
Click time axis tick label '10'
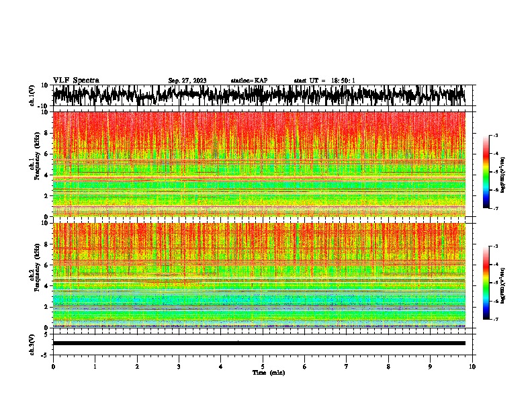[472, 367]
